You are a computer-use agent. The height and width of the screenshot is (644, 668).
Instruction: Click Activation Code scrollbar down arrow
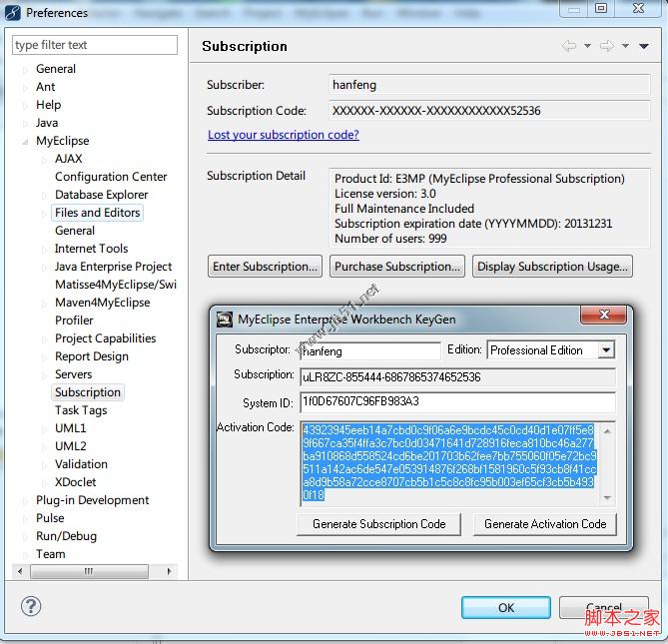pos(607,498)
